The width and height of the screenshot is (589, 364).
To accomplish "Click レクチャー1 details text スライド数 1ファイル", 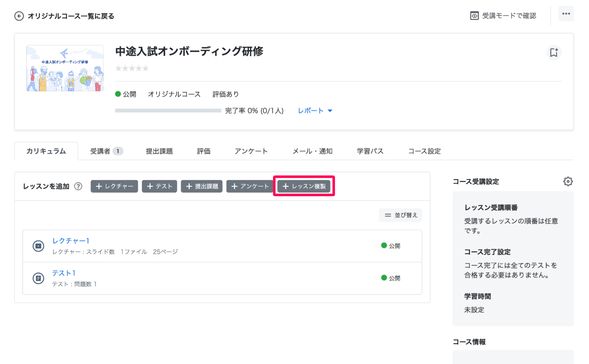I will 115,252.
